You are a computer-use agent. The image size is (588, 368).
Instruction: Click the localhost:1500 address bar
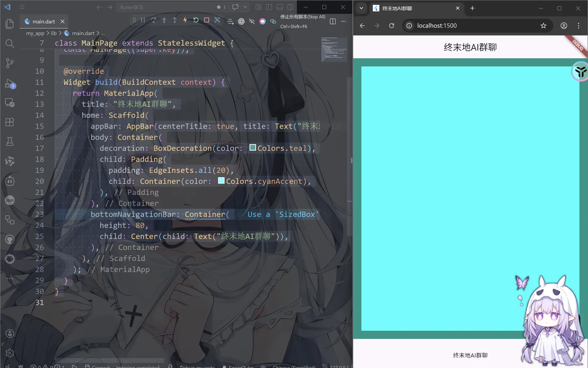pyautogui.click(x=477, y=26)
